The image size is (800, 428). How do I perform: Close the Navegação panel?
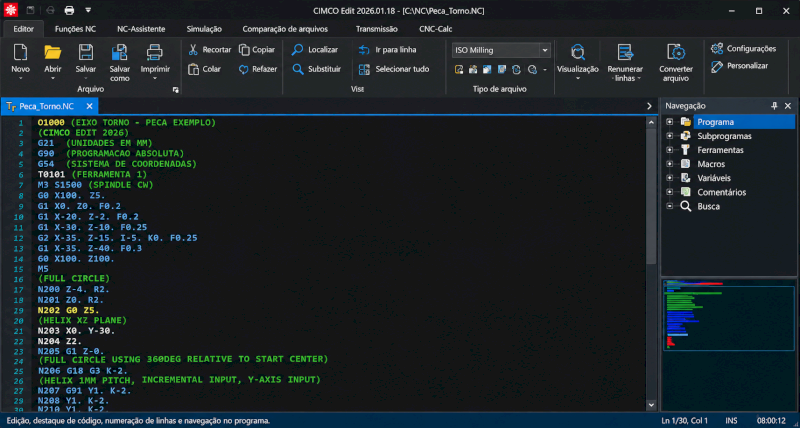click(788, 106)
